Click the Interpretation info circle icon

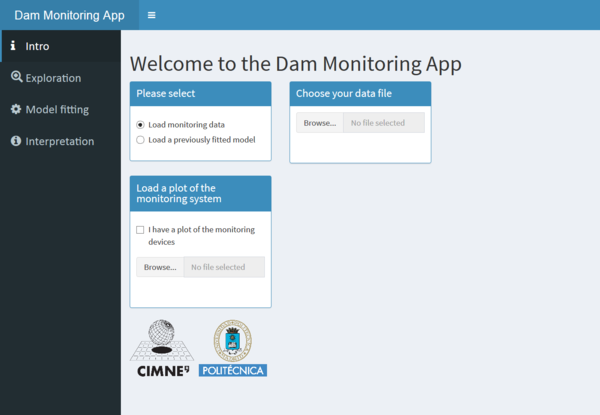16,141
